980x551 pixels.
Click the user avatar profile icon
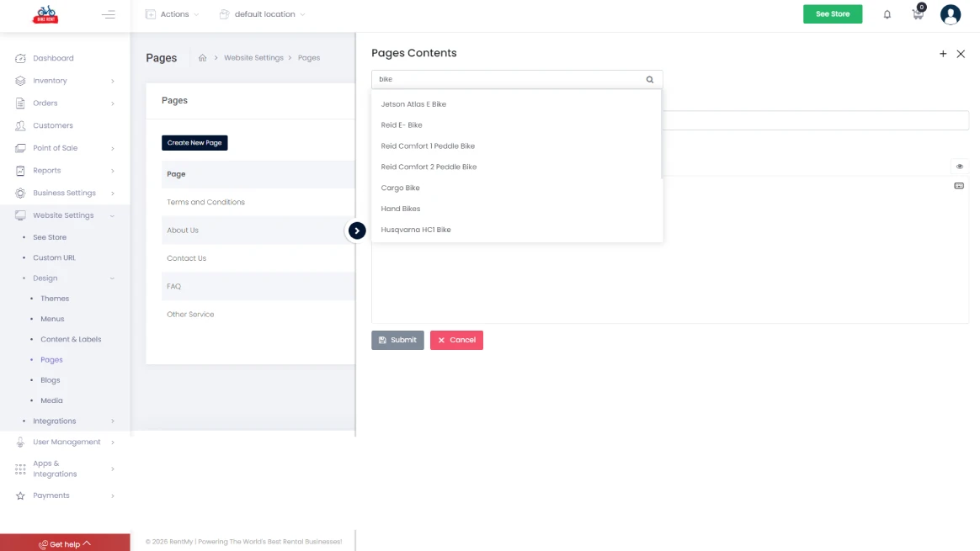[x=951, y=14]
